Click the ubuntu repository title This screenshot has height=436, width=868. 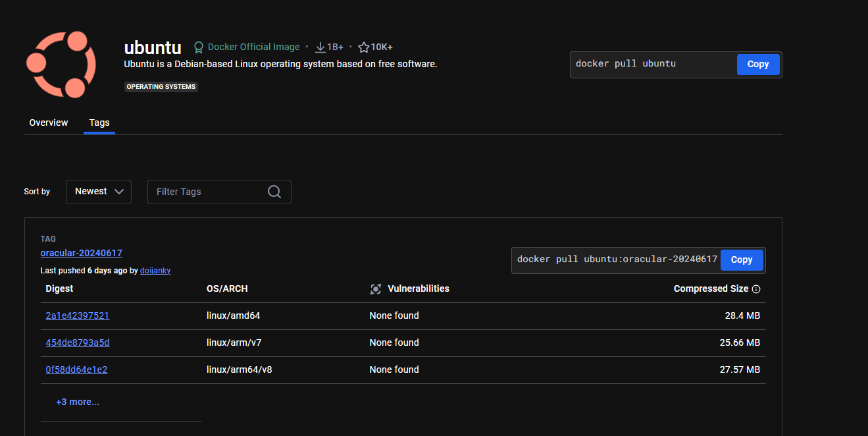(153, 47)
